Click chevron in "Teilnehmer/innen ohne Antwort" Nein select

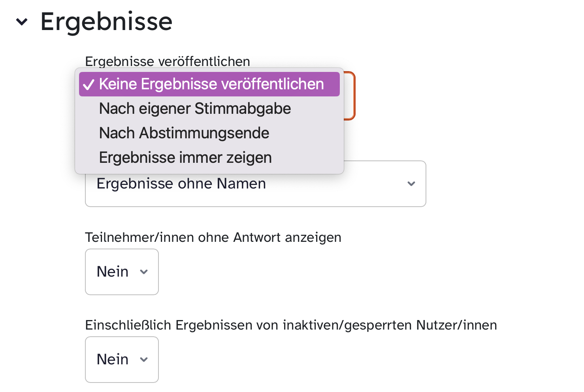pos(144,272)
